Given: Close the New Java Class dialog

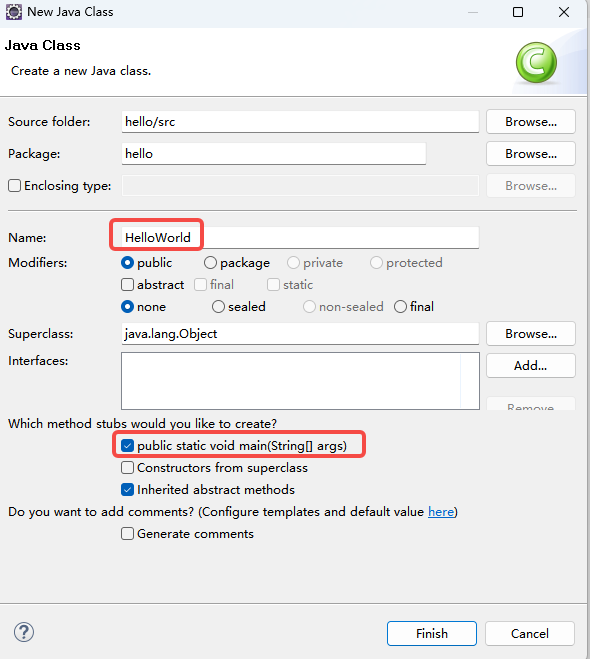Looking at the screenshot, I should (564, 12).
